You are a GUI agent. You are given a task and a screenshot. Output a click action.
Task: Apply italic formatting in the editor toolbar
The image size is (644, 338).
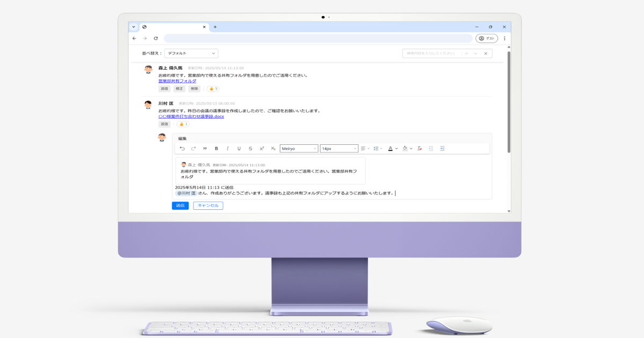tap(228, 148)
